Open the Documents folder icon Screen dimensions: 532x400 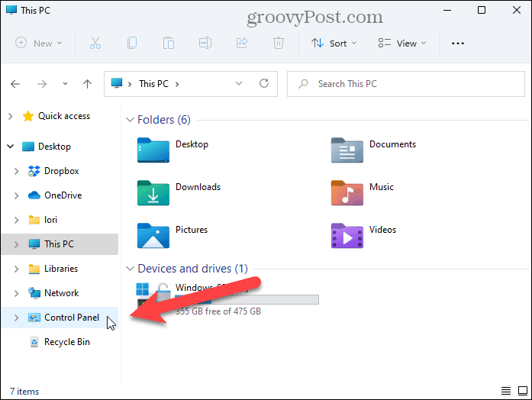(x=347, y=150)
